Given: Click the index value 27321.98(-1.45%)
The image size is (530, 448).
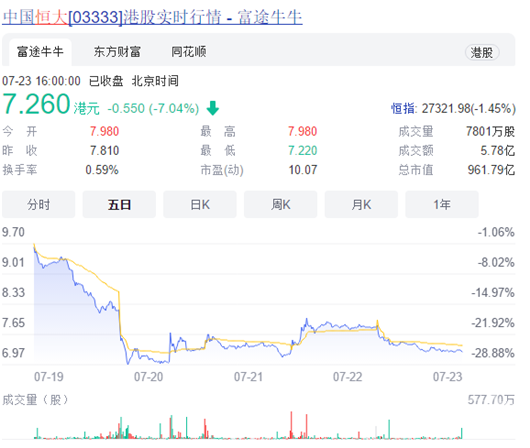Looking at the screenshot, I should point(469,109).
